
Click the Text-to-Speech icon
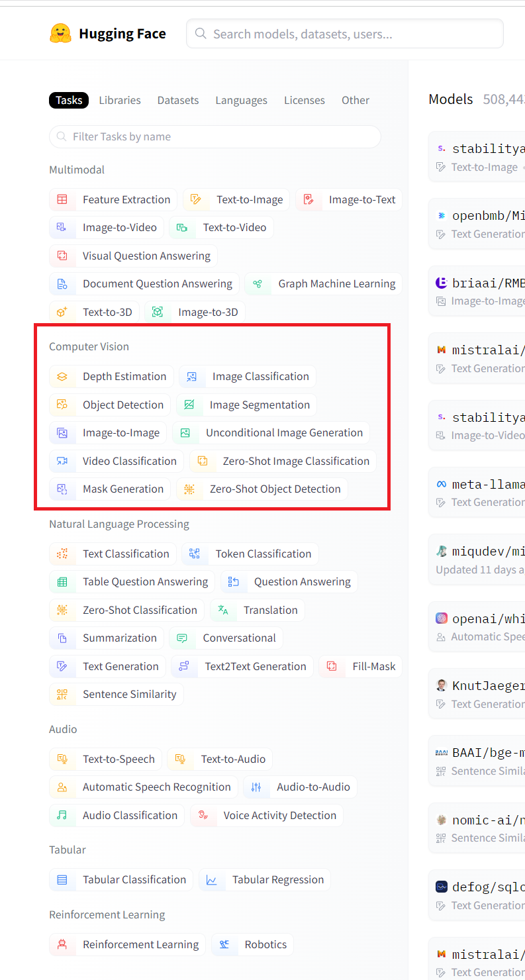click(x=62, y=759)
